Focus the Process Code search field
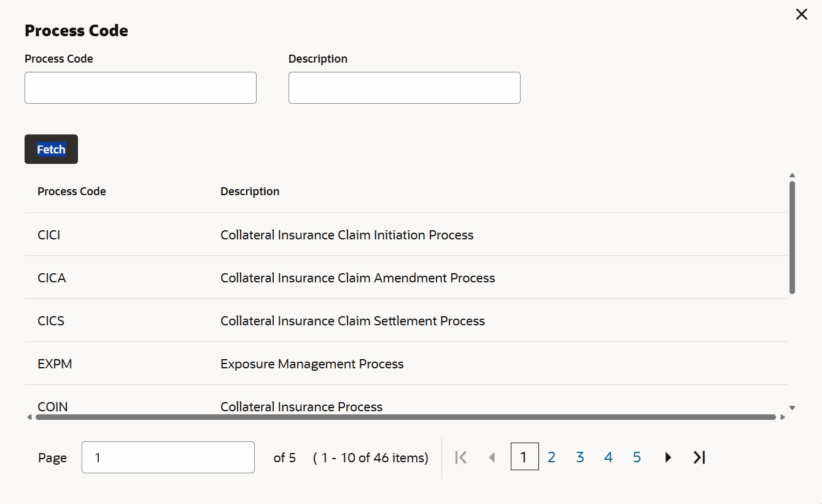 click(x=140, y=88)
